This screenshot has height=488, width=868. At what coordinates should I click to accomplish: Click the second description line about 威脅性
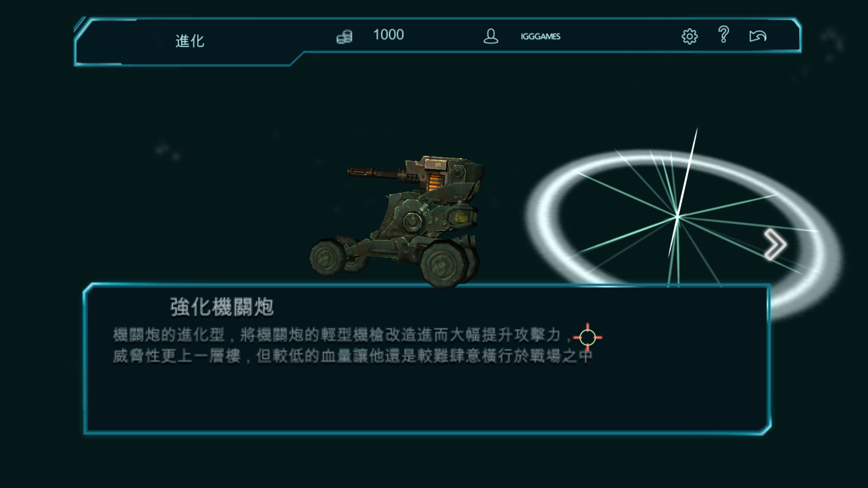point(353,356)
